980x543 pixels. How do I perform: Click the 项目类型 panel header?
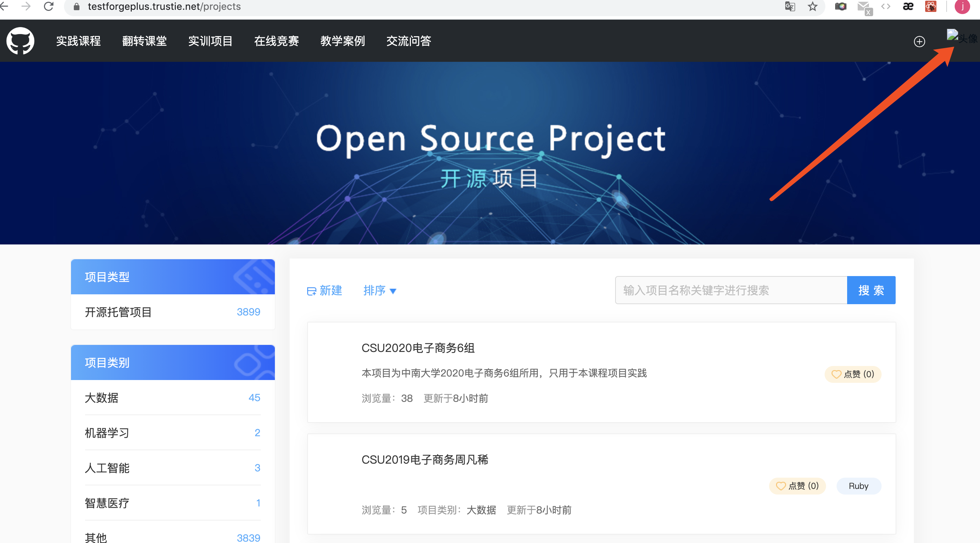click(173, 277)
